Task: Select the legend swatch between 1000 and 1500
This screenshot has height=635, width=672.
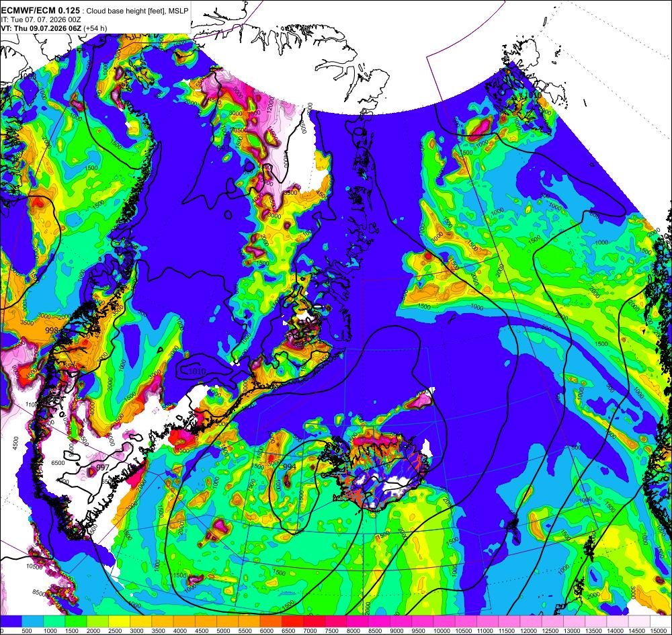Action: pos(54,620)
